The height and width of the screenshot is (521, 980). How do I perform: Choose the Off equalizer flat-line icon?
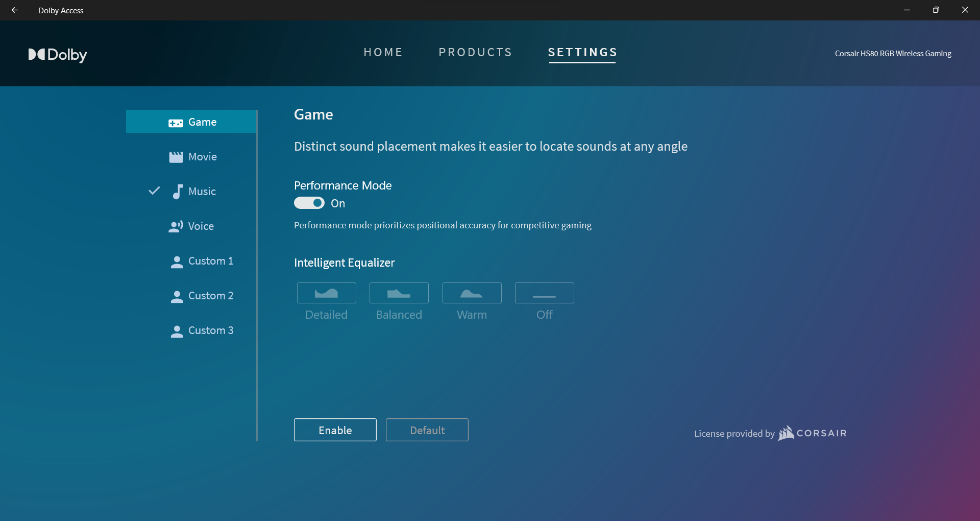pyautogui.click(x=545, y=293)
